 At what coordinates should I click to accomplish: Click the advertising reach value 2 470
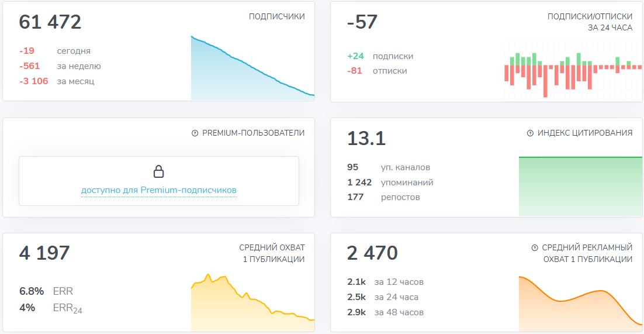(372, 253)
